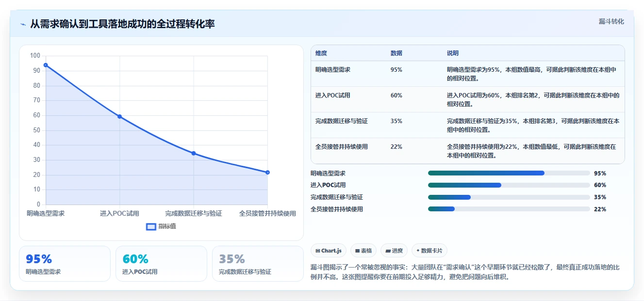Image resolution: width=644 pixels, height=301 pixels.
Task: Click the 明确选型需求 x-axis label
Action: [46, 213]
